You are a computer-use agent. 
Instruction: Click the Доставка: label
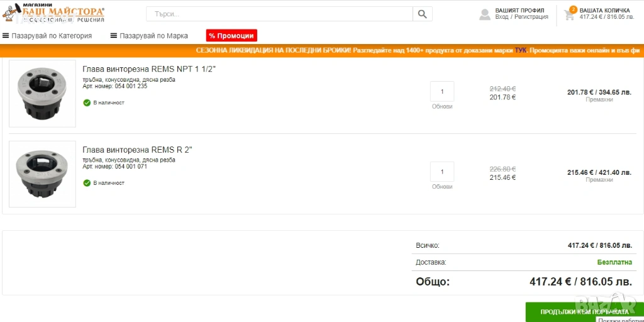pyautogui.click(x=431, y=262)
